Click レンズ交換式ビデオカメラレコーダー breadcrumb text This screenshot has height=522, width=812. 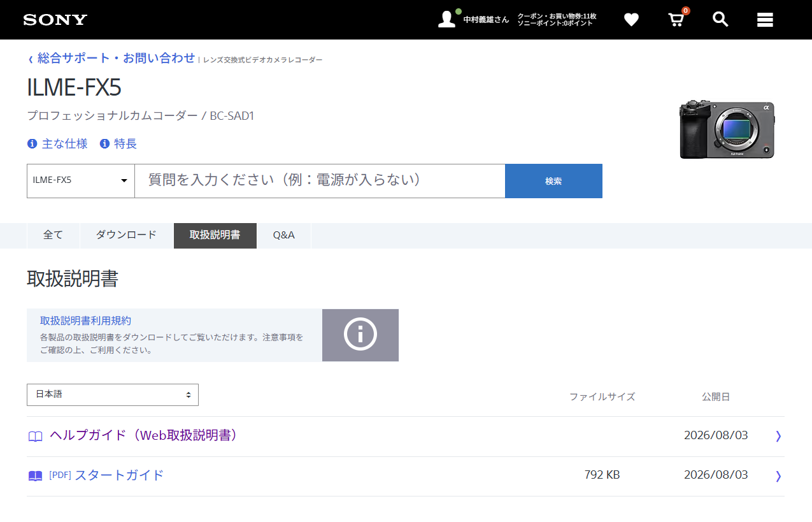tap(263, 60)
